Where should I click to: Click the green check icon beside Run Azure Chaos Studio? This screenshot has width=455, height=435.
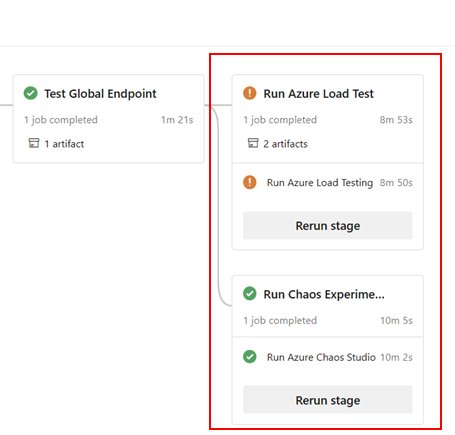click(250, 357)
